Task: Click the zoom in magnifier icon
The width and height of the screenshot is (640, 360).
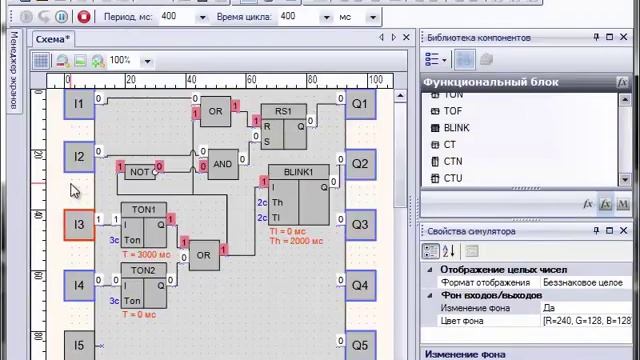Action: click(98, 61)
